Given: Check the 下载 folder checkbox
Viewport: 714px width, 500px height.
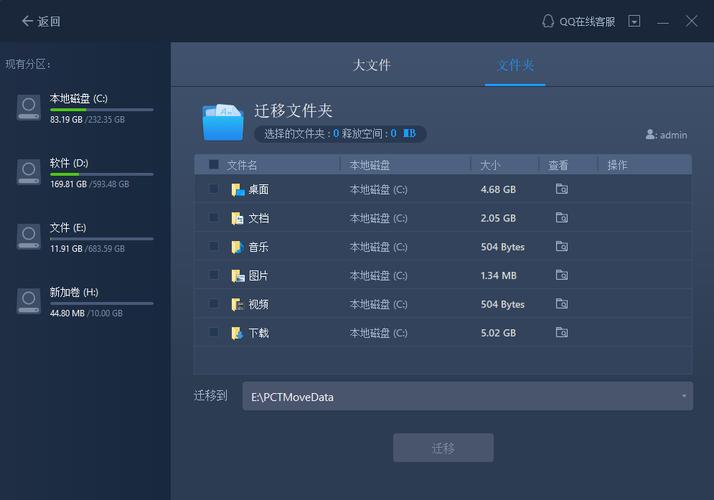Looking at the screenshot, I should click(x=213, y=332).
